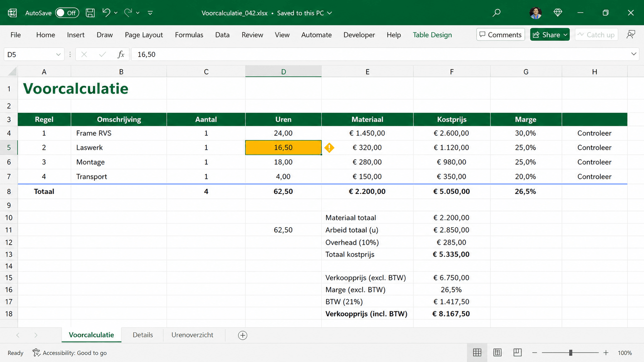Switch to Normal view icon
Image resolution: width=644 pixels, height=362 pixels.
tap(477, 353)
